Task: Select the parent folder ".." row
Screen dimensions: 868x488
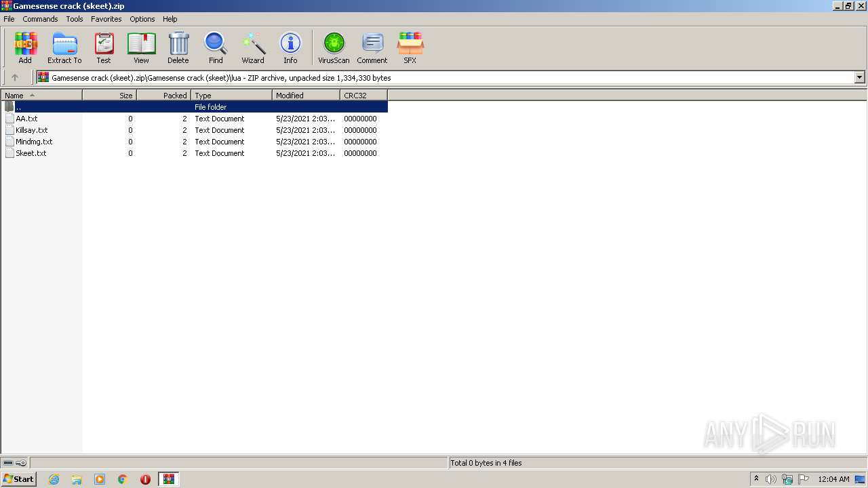Action: click(195, 107)
